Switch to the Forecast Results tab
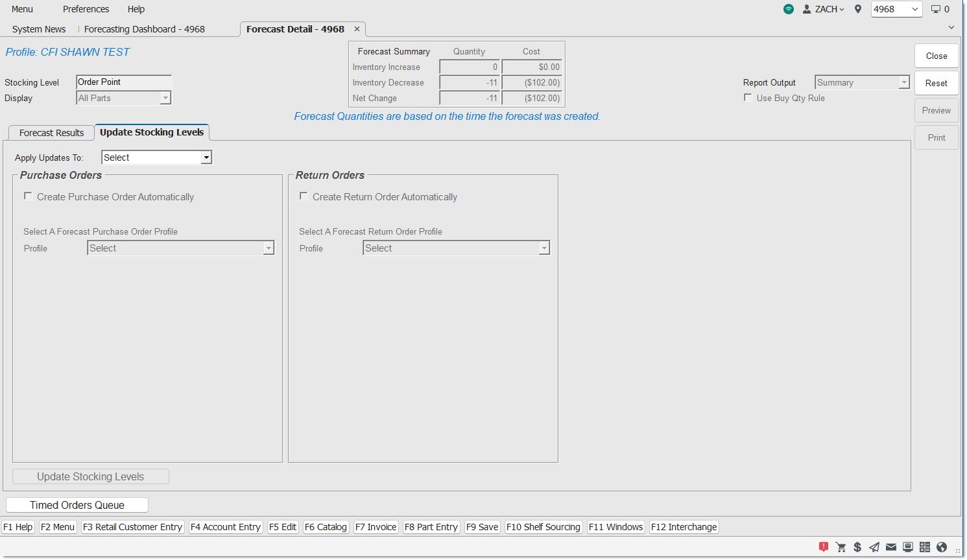Screen dimensions: 967x560 click(51, 133)
